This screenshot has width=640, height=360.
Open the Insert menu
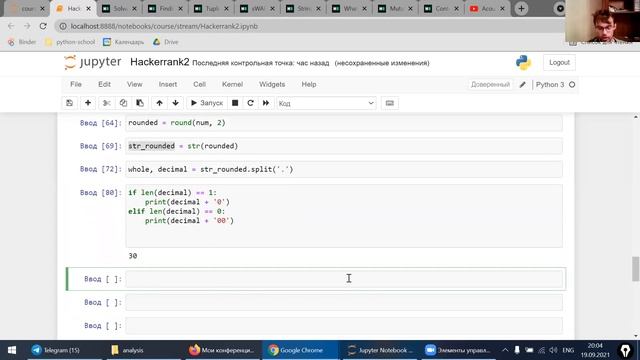coord(168,84)
